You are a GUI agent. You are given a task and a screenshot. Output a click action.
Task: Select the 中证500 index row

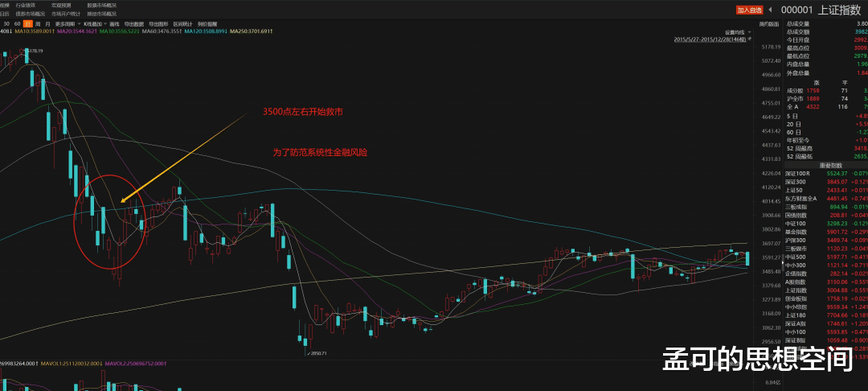coord(826,257)
